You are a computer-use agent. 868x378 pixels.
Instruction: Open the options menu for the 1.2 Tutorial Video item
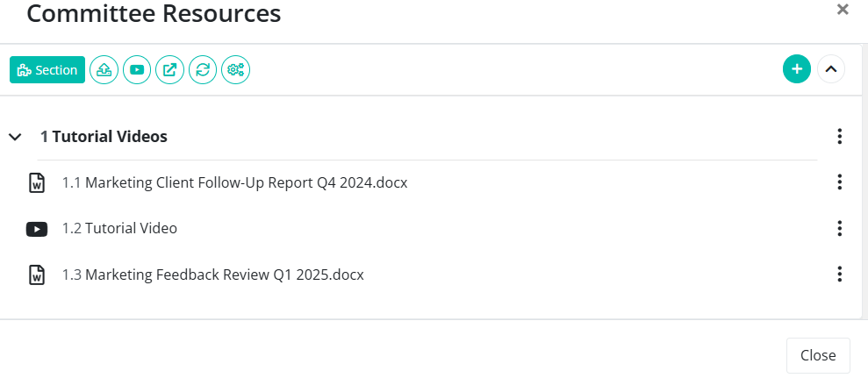point(840,228)
